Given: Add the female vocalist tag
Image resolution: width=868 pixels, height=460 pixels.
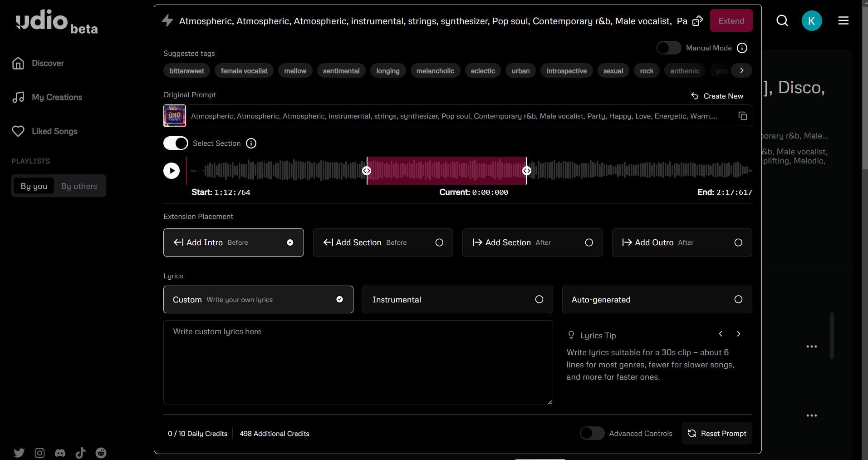Looking at the screenshot, I should [244, 71].
